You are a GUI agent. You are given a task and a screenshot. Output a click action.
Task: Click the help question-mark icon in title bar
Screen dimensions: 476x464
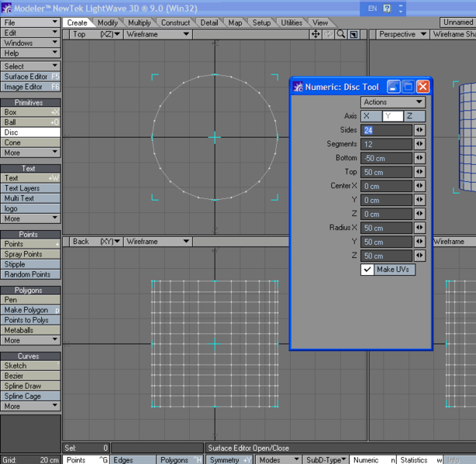coord(387,9)
